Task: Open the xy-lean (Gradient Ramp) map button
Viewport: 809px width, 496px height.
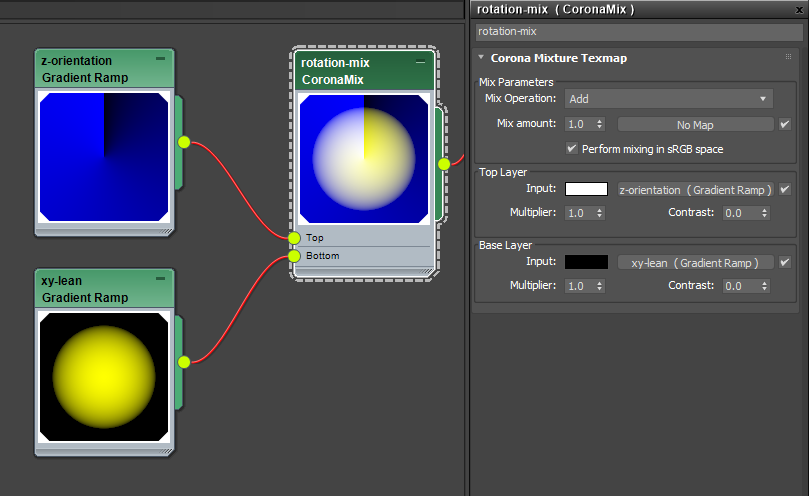Action: point(695,262)
